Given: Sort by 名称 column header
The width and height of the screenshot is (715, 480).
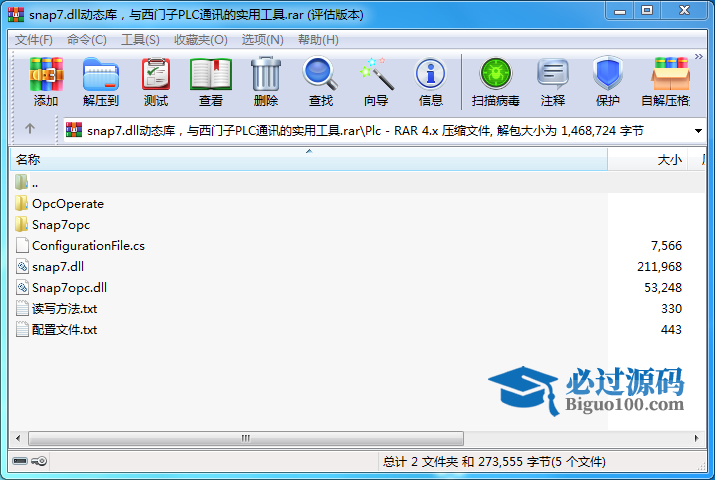Looking at the screenshot, I should pyautogui.click(x=309, y=160).
